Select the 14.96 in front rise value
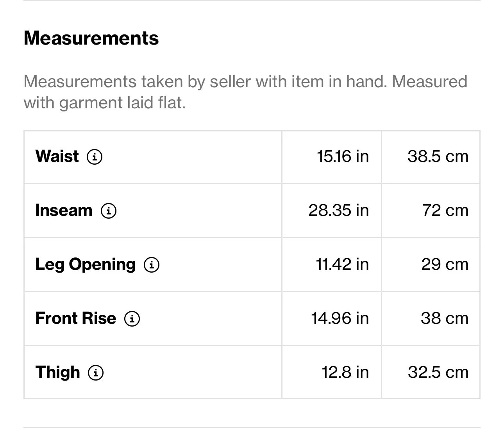Image resolution: width=504 pixels, height=431 pixels. point(340,318)
